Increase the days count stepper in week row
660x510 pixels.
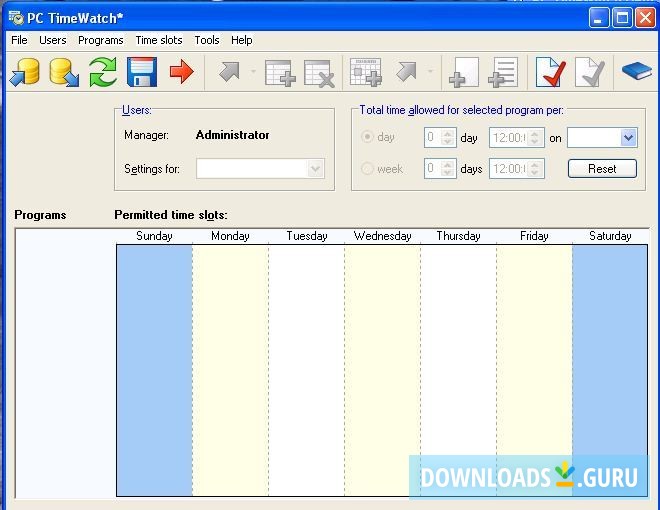(x=448, y=165)
